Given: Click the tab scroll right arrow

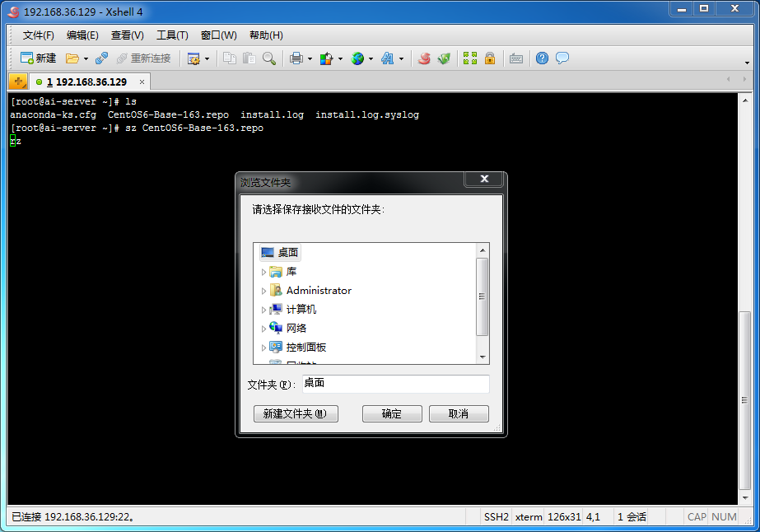Looking at the screenshot, I should tap(744, 79).
